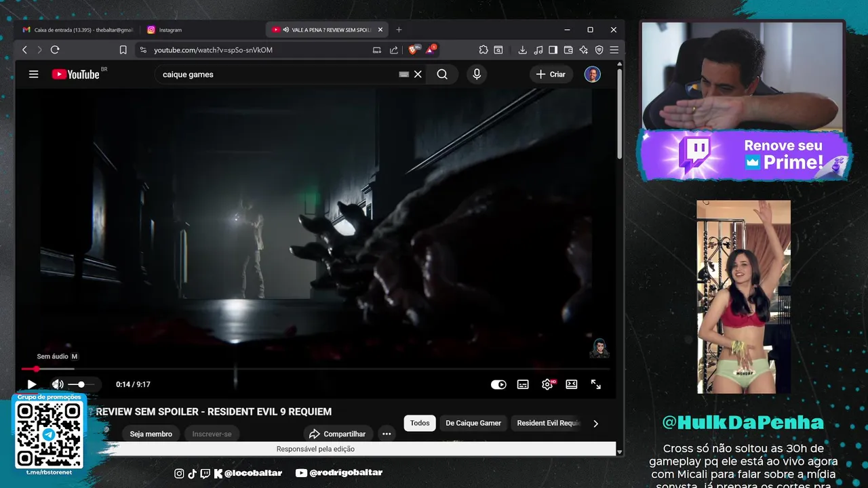Click the channel watermark in video corner
Viewport: 868px width, 488px height.
[x=599, y=348]
